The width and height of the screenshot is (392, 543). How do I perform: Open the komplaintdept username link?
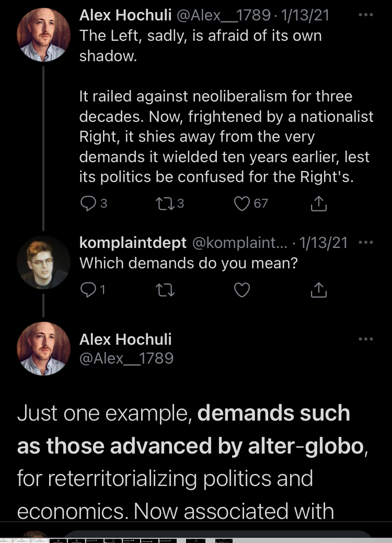click(x=133, y=243)
